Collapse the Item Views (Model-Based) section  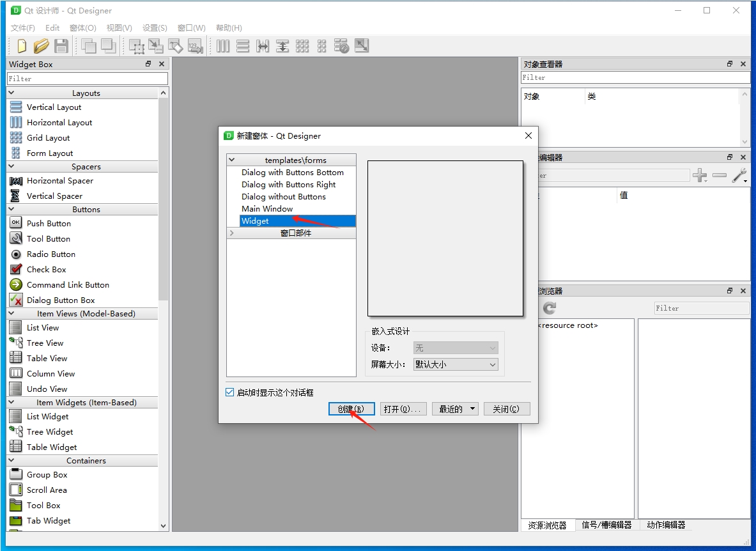(12, 313)
